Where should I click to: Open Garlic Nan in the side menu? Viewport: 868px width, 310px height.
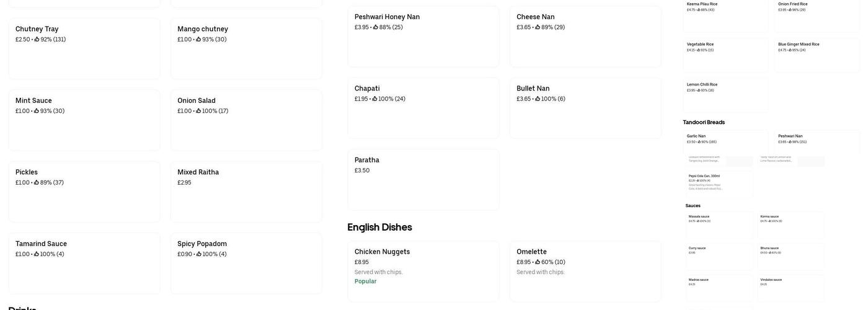[725, 142]
